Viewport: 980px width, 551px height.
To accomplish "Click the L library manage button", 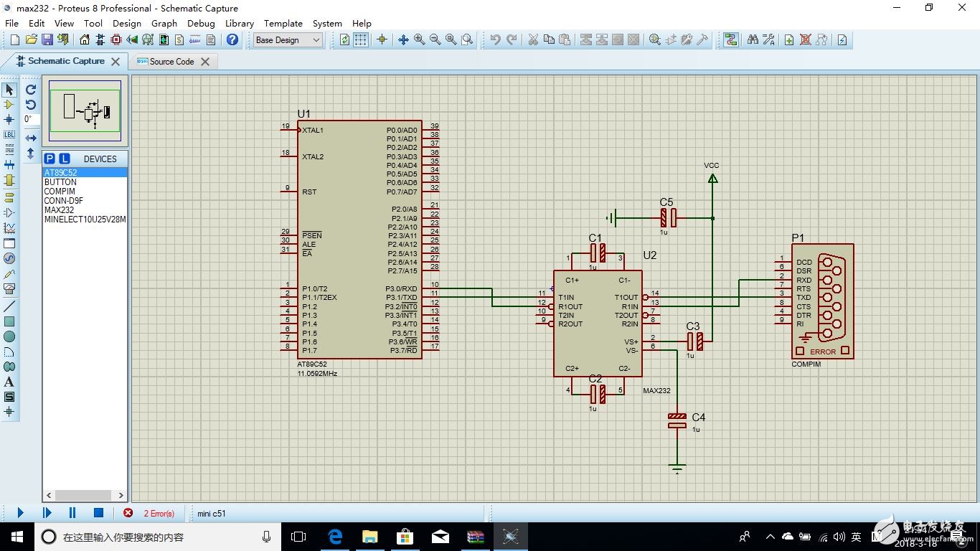I will pyautogui.click(x=65, y=159).
